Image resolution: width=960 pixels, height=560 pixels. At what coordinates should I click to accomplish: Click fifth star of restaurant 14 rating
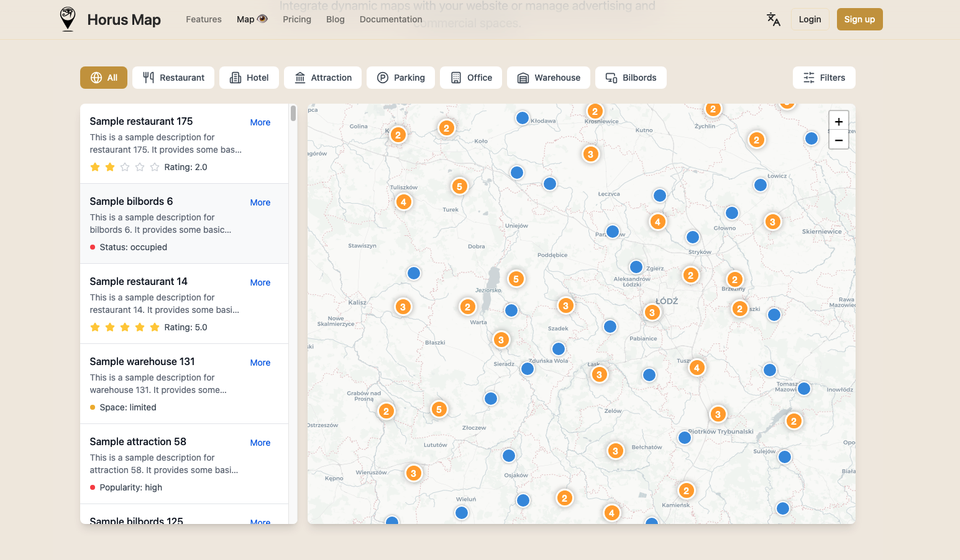155,327
